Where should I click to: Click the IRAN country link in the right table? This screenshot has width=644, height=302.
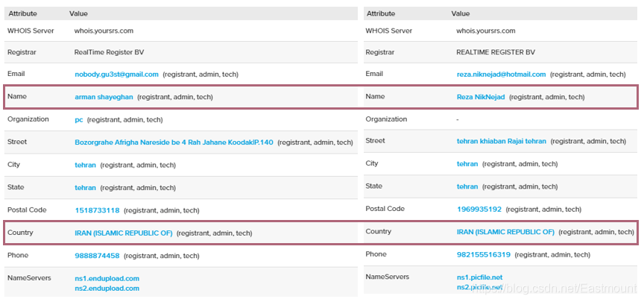click(505, 232)
